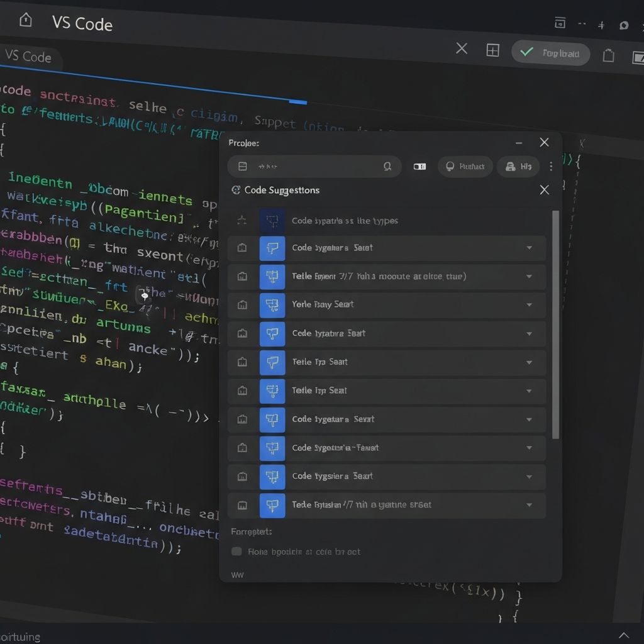The width and height of the screenshot is (644, 644).
Task: Check the option under the Forrgetert label
Action: click(x=236, y=551)
